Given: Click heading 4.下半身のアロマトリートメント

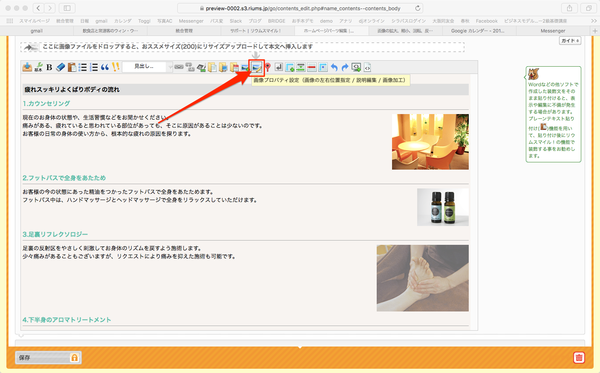Looking at the screenshot, I should 67,320.
